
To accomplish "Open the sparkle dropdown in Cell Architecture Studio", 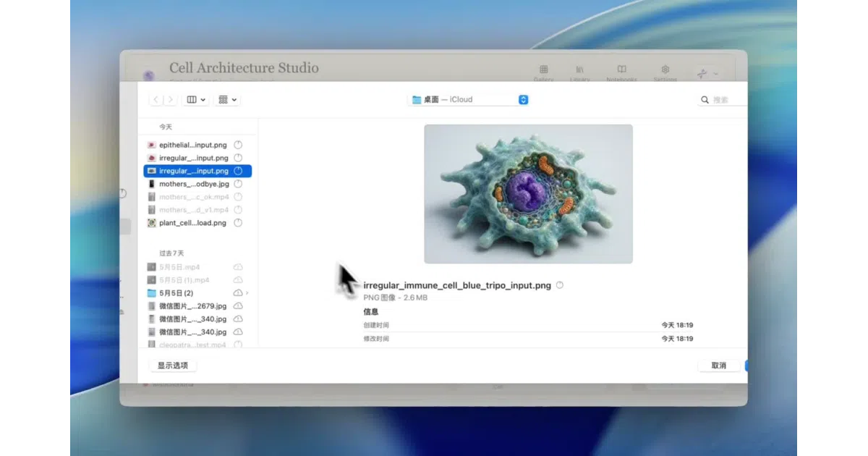I will coord(707,74).
